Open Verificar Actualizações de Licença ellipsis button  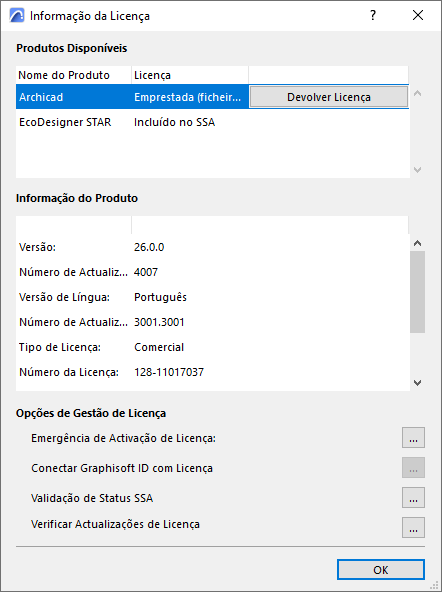tap(413, 527)
